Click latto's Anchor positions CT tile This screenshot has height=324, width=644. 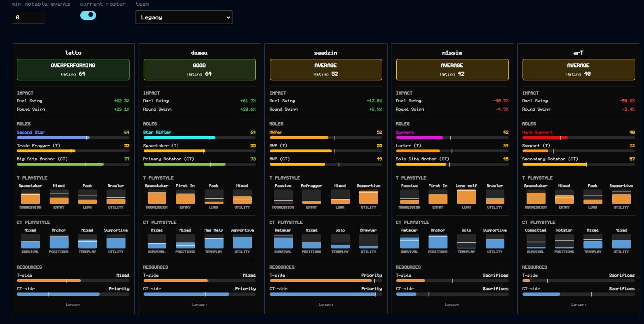click(x=59, y=241)
